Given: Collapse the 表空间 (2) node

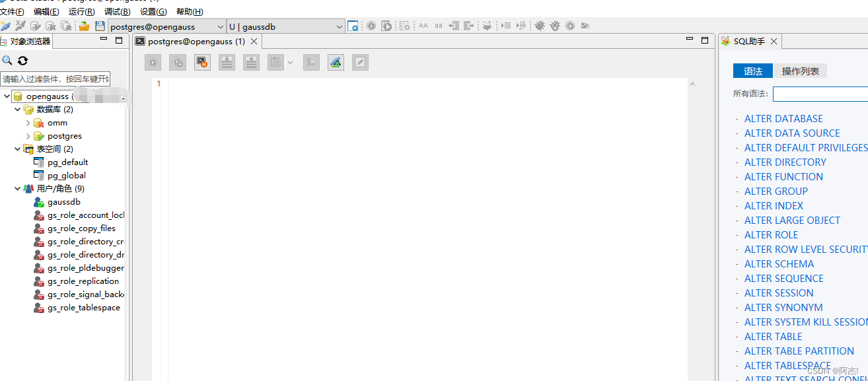Looking at the screenshot, I should 18,149.
